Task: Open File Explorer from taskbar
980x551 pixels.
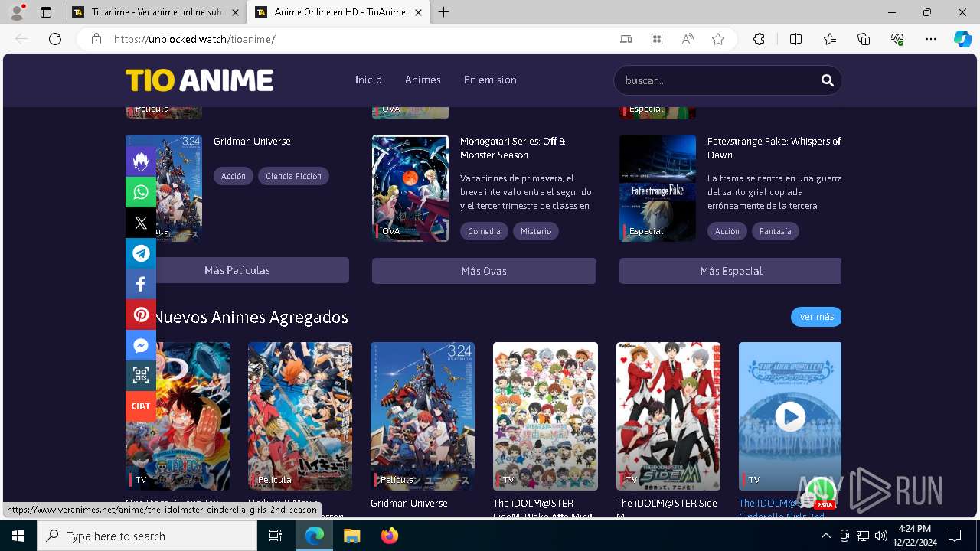Action: (352, 536)
